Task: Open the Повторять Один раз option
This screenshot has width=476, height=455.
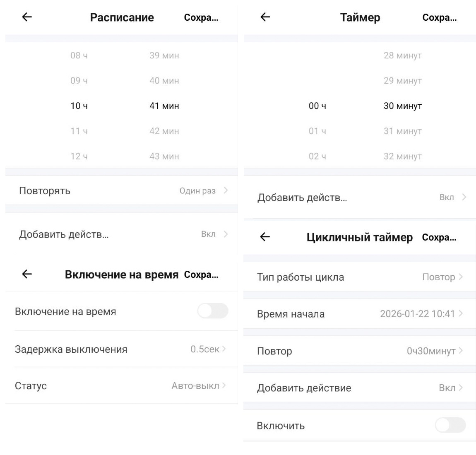Action: (x=121, y=190)
